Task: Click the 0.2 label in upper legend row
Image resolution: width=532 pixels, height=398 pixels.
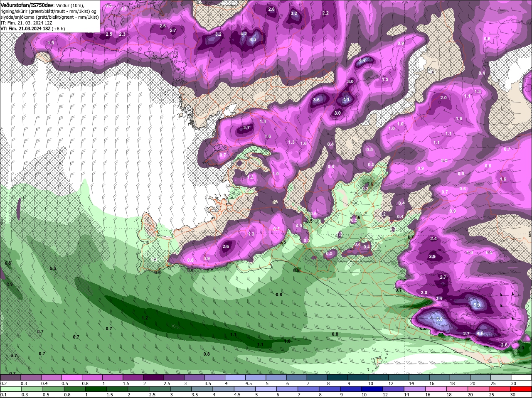Action: (x=4, y=383)
